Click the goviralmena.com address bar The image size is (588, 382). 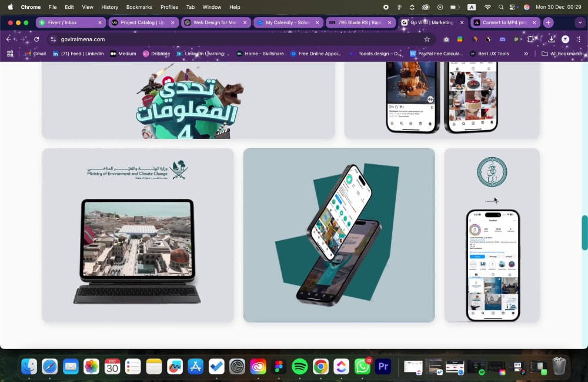(x=240, y=39)
